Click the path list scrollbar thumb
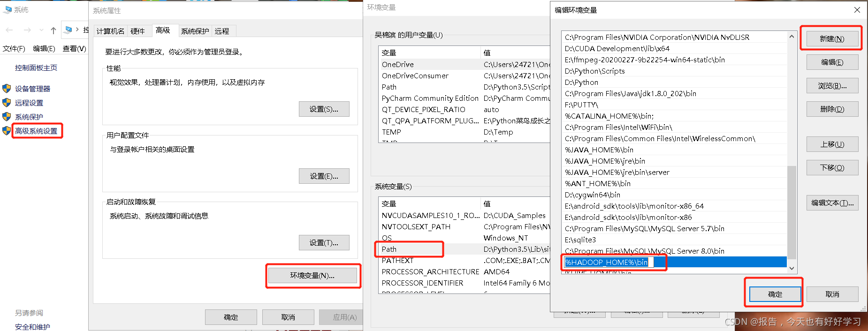Screen dimensions: 868x331 pyautogui.click(x=792, y=212)
